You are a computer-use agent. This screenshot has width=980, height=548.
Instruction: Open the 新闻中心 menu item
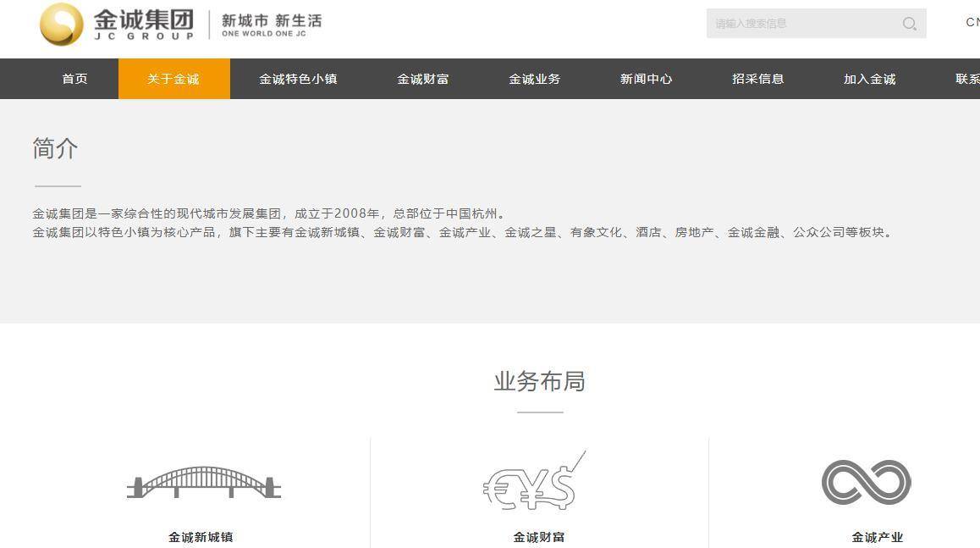645,78
